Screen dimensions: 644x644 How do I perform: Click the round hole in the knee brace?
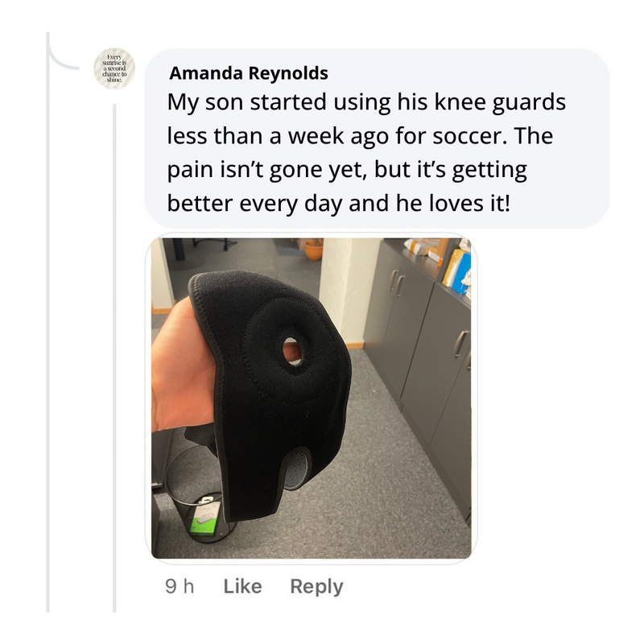(x=292, y=351)
